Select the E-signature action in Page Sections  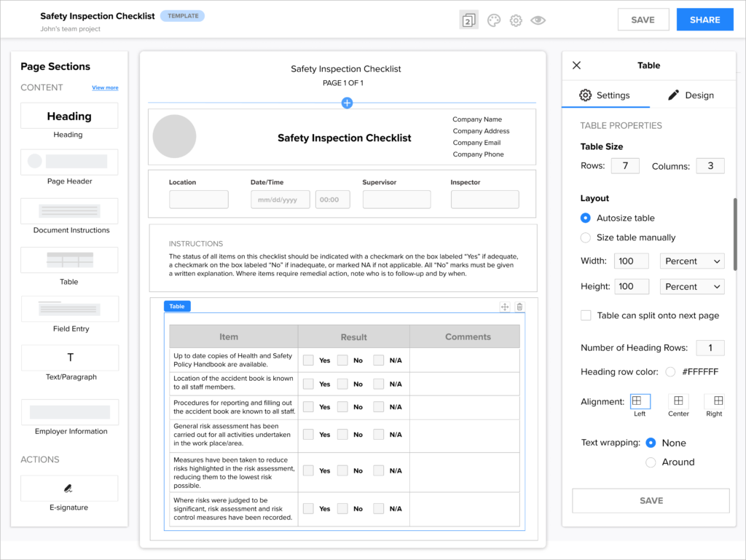pyautogui.click(x=68, y=488)
